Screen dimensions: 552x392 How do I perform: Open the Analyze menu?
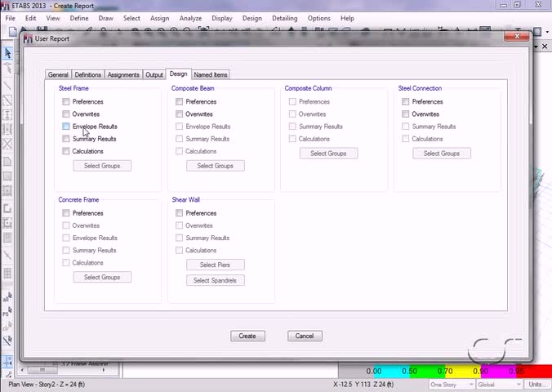(x=190, y=18)
